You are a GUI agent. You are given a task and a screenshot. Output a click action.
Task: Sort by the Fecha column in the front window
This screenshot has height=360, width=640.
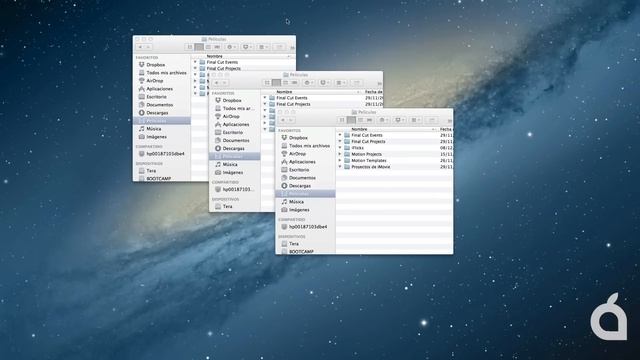coord(445,129)
